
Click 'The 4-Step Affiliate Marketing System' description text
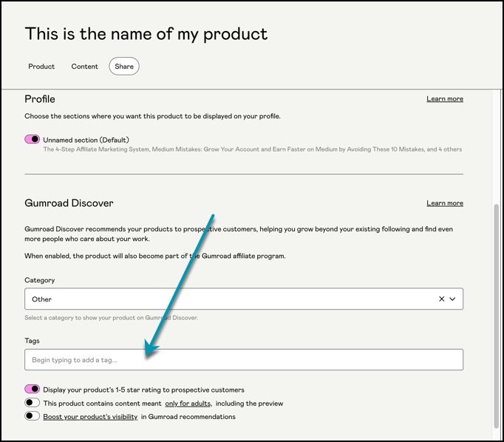point(253,149)
